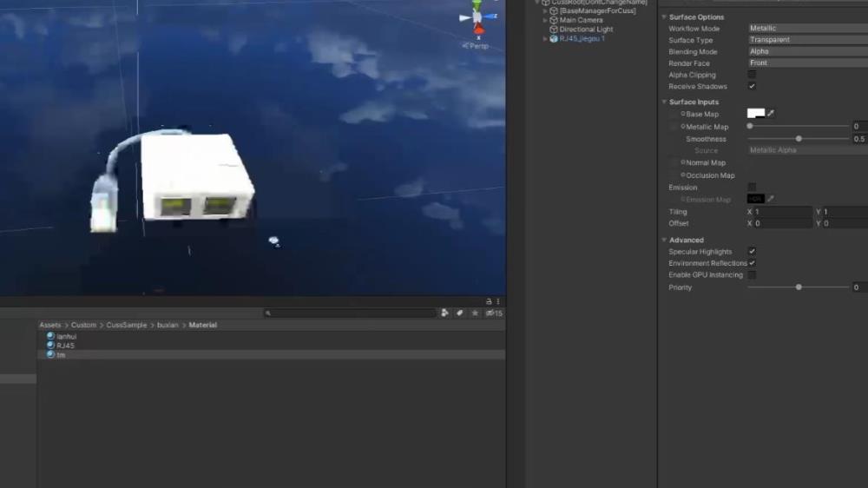Click the Occlusion Map texture slot
Image resolution: width=868 pixels, height=488 pixels.
674,175
